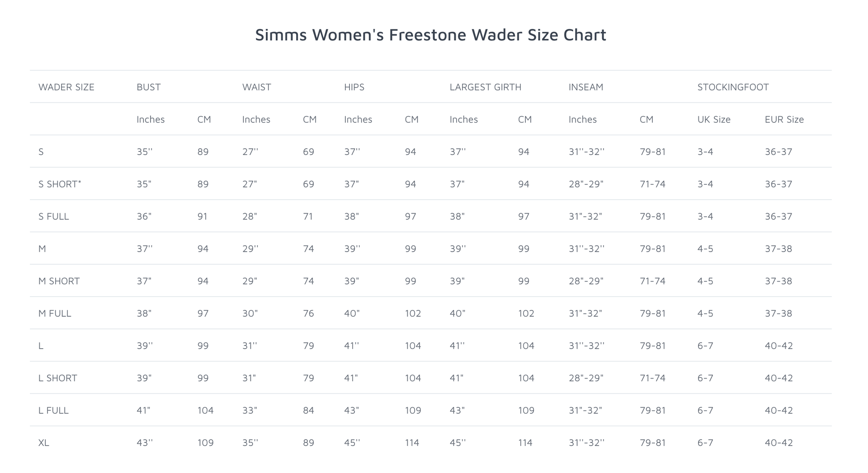Click the BUST column header
The width and height of the screenshot is (868, 473).
coord(149,87)
